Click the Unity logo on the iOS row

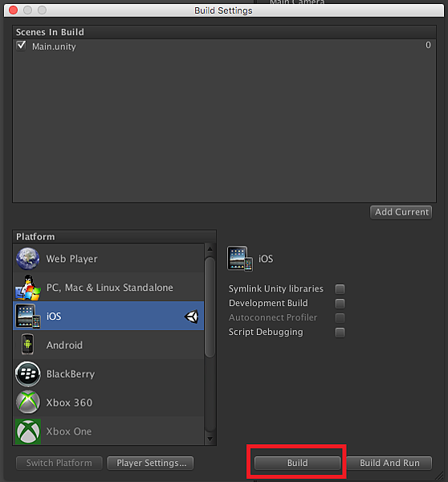pos(191,317)
